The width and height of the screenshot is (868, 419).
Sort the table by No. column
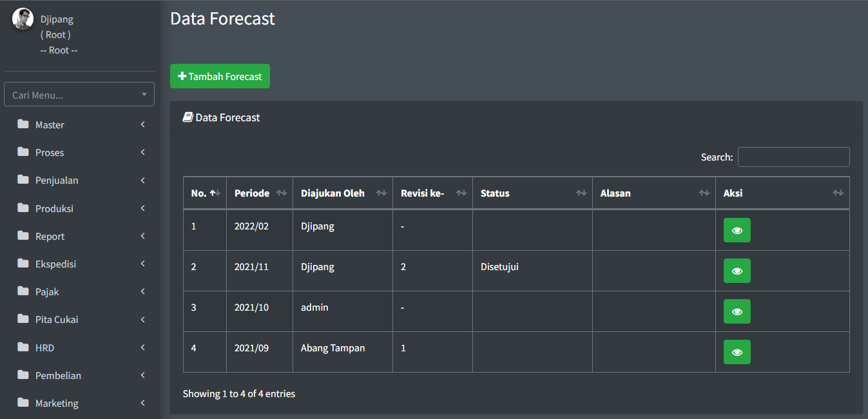click(204, 193)
